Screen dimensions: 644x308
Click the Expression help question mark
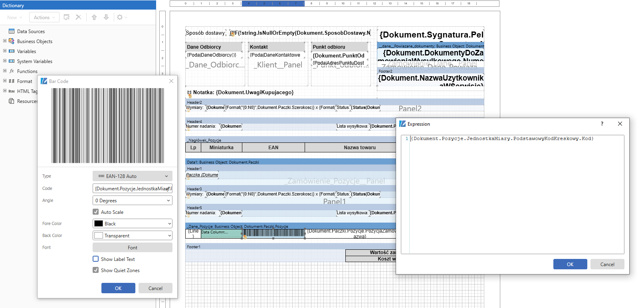(602, 124)
